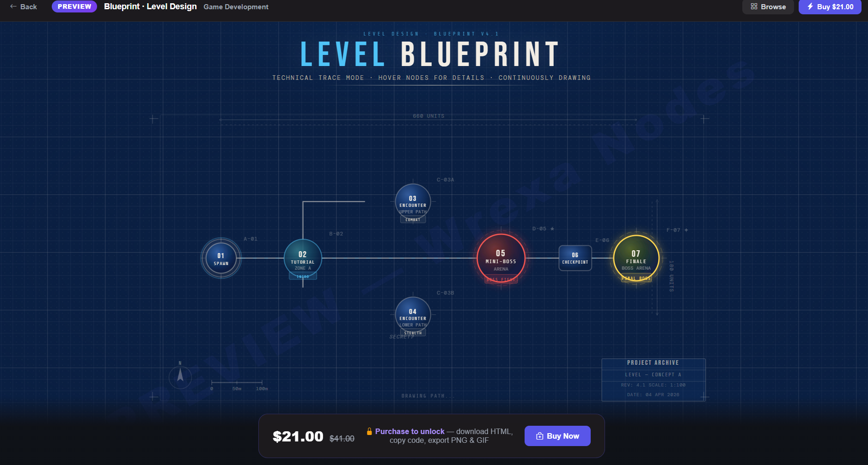Click the 06 Checkpoint node

[575, 257]
